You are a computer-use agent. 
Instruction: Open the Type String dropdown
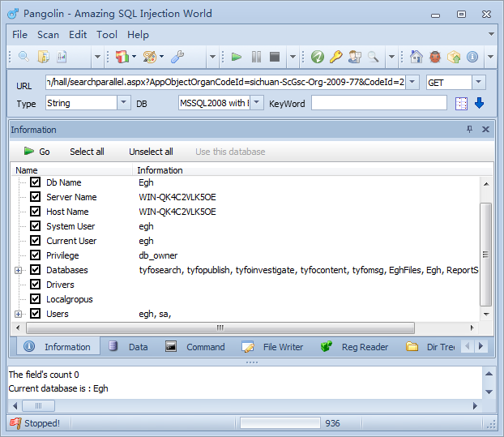(x=124, y=103)
